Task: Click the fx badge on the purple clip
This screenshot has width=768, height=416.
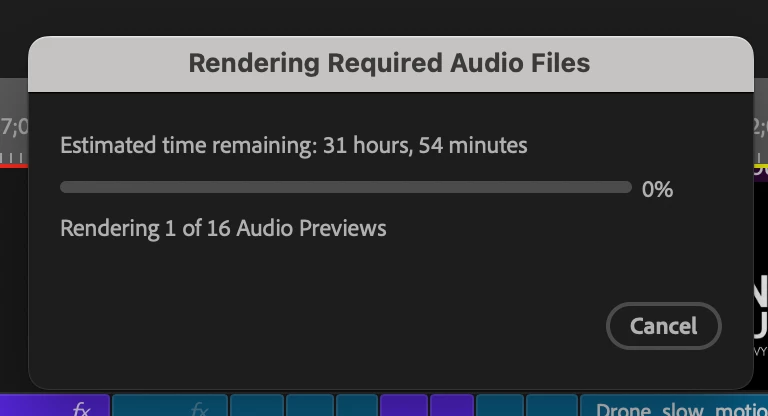Action: click(x=81, y=408)
